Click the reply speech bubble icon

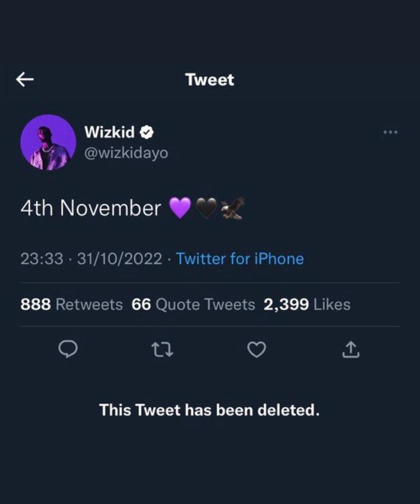click(68, 349)
